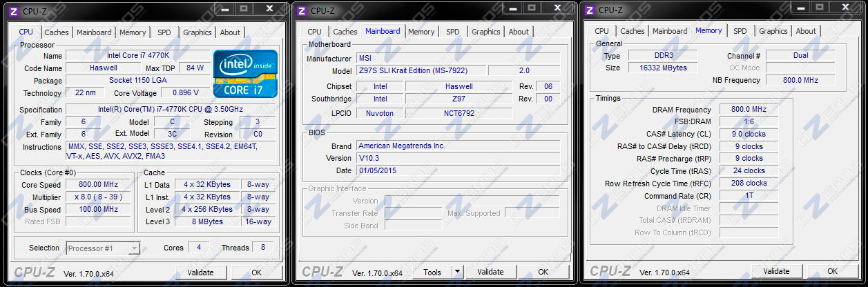Expand the Processor #1 selection dropdown
The image size is (868, 287).
pos(134,248)
